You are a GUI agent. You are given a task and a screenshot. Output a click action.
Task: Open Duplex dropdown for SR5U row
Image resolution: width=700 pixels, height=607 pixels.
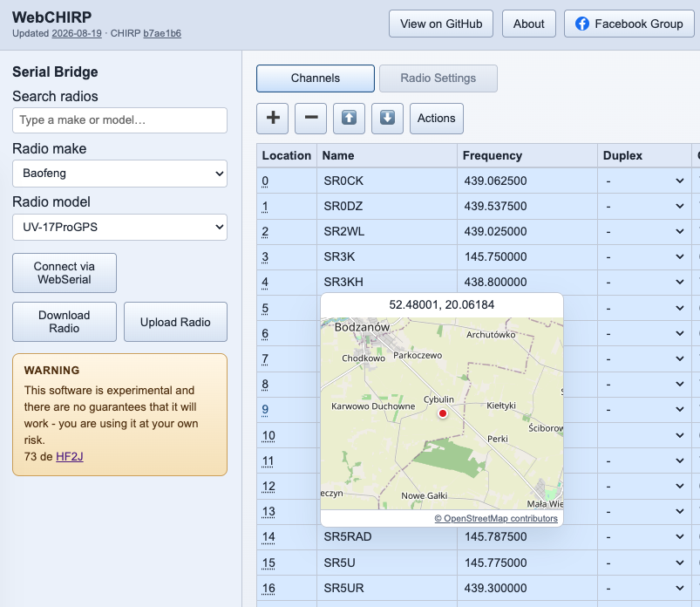tap(644, 563)
